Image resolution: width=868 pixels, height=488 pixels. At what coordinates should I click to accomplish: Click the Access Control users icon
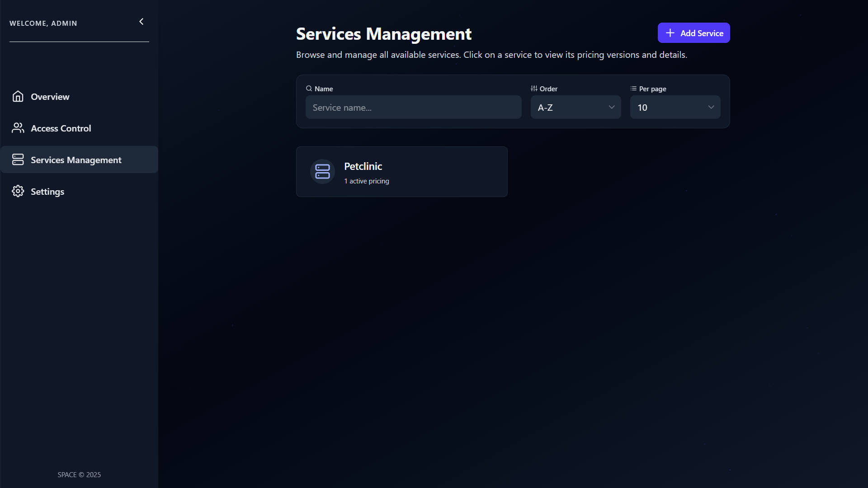click(x=18, y=128)
